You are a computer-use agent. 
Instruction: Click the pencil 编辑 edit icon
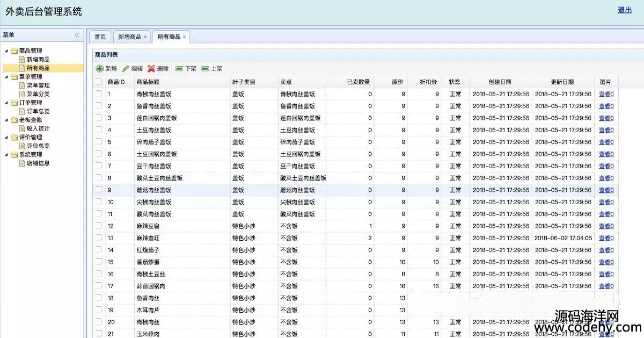[126, 69]
